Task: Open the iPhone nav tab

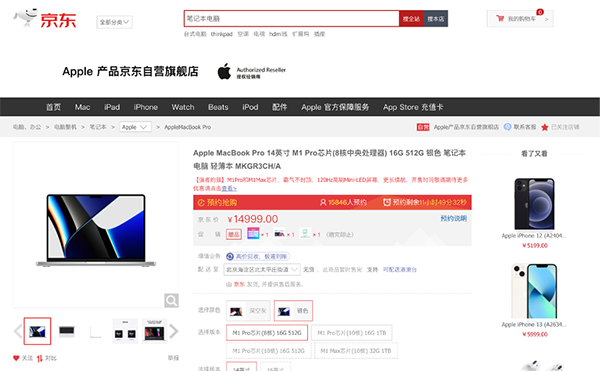Action: tap(145, 107)
